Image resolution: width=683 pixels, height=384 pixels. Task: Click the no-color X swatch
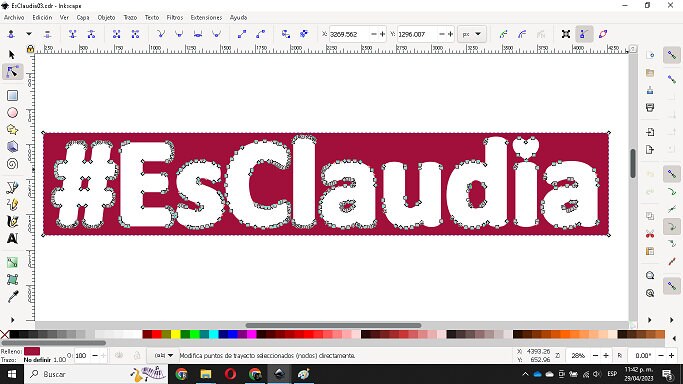click(x=4, y=334)
